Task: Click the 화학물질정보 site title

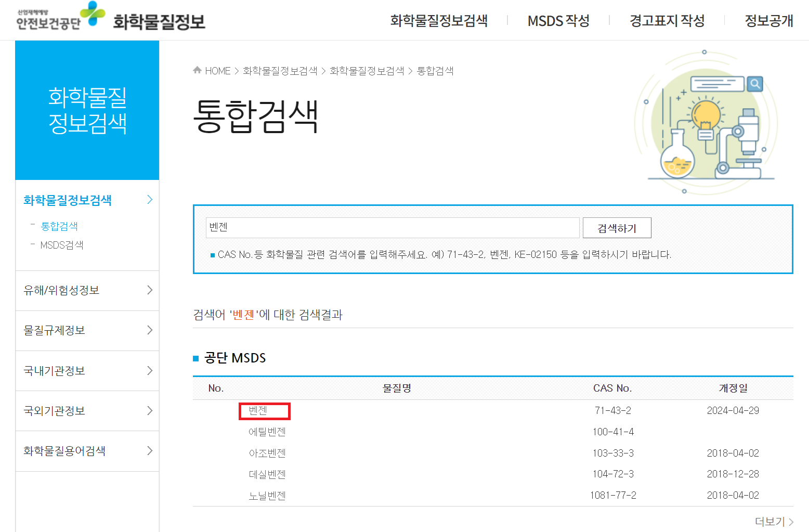Action: [x=159, y=22]
